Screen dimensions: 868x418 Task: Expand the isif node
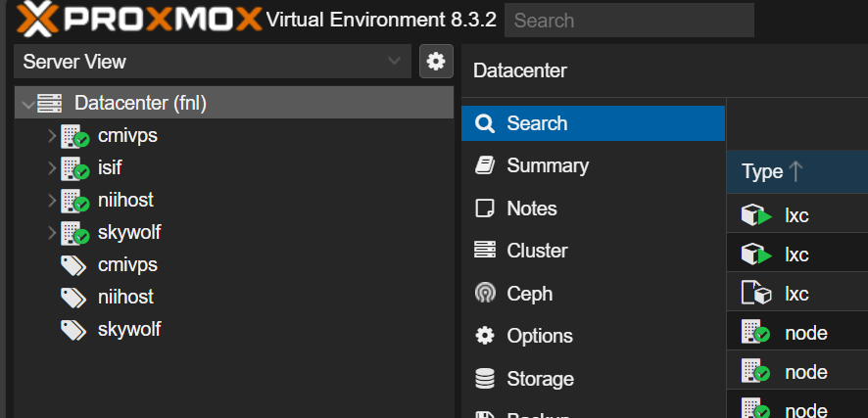pyautogui.click(x=52, y=167)
